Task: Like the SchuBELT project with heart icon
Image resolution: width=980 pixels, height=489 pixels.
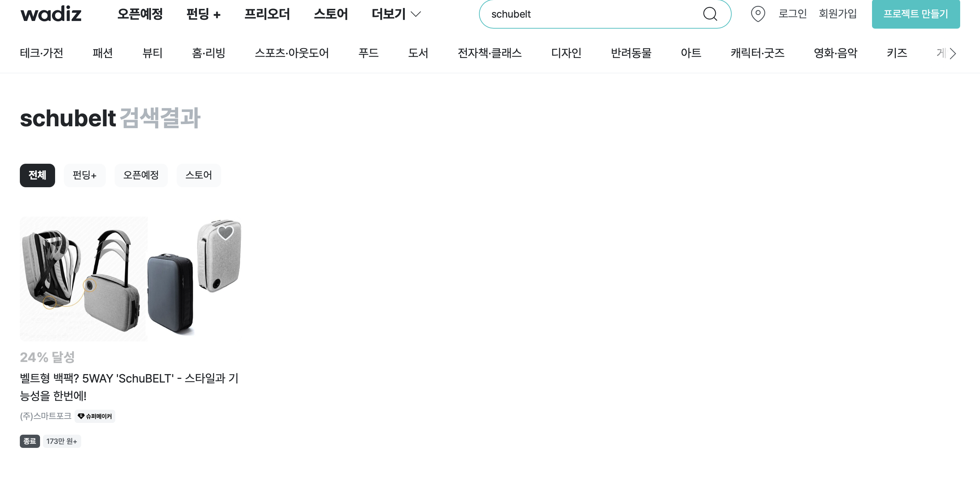Action: coord(225,232)
